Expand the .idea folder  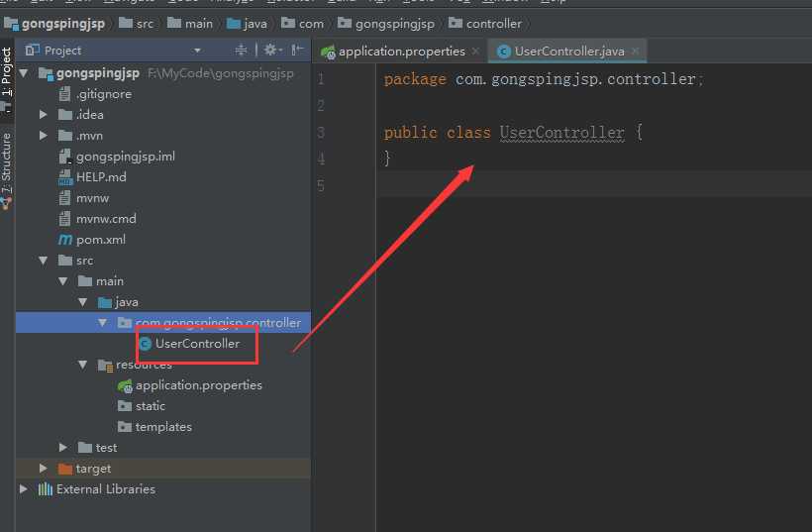point(44,115)
